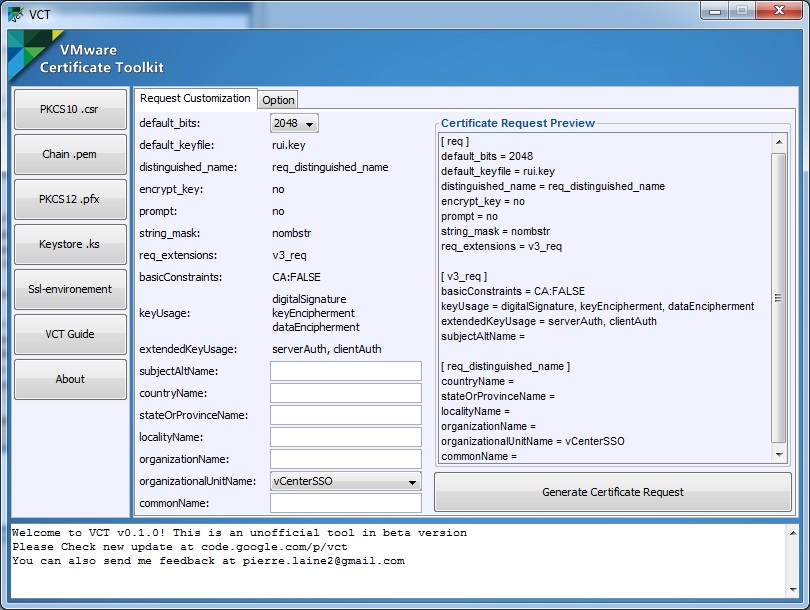Minimize the VCT window
Viewport: 810px width, 610px height.
[x=715, y=11]
